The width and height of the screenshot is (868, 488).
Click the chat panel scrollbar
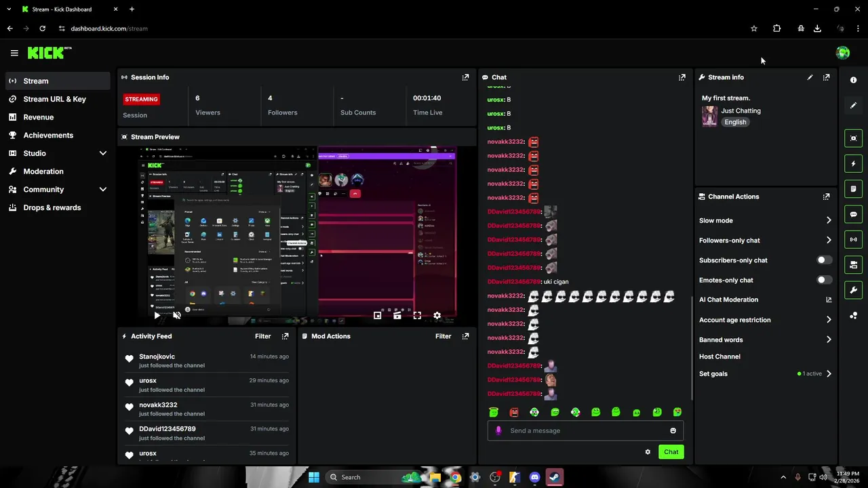[x=692, y=348]
